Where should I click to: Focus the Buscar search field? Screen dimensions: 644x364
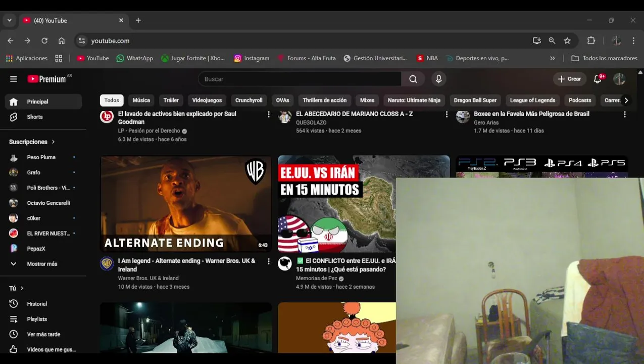(300, 79)
